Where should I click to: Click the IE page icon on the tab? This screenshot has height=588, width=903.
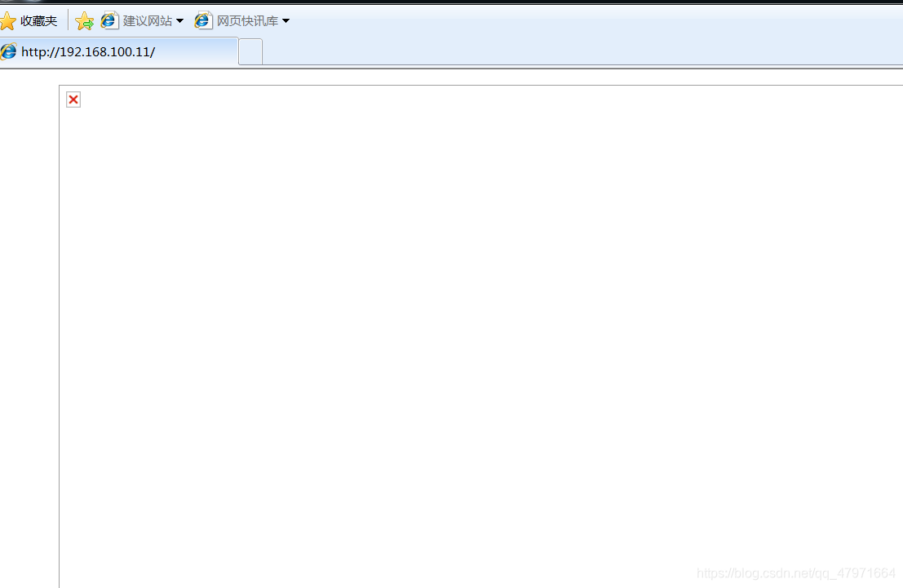pyautogui.click(x=9, y=52)
